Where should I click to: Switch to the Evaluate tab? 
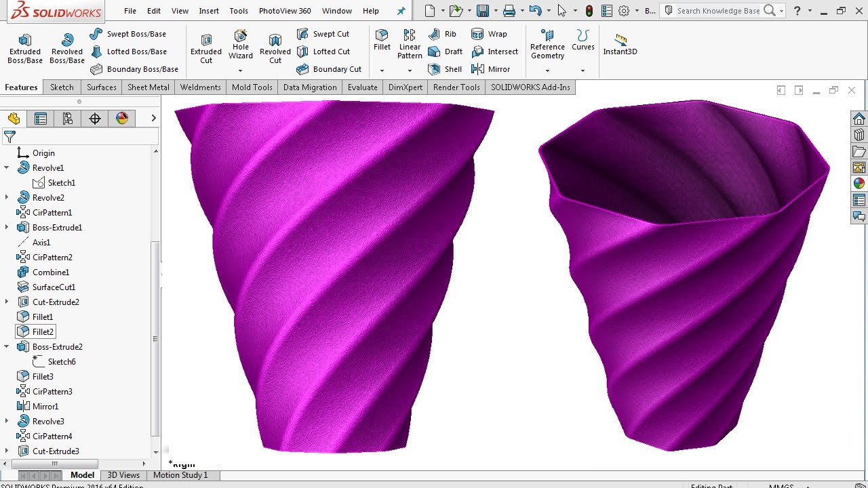point(363,87)
